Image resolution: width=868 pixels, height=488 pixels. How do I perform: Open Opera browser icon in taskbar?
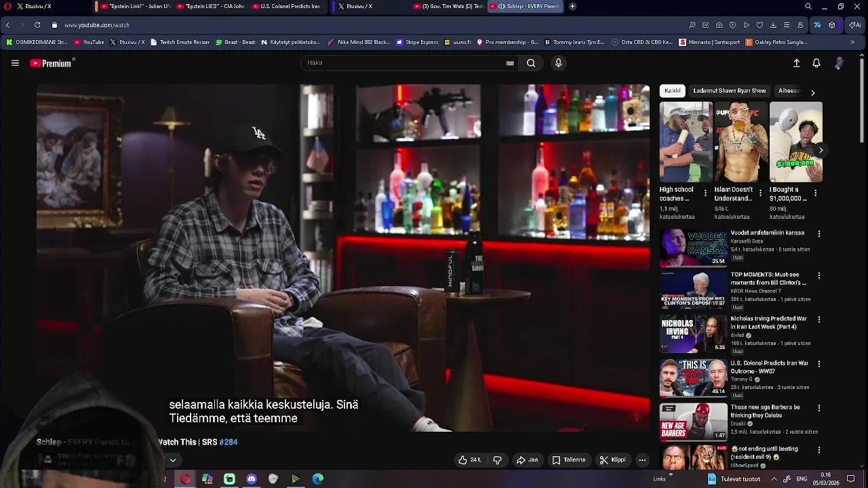tap(185, 479)
